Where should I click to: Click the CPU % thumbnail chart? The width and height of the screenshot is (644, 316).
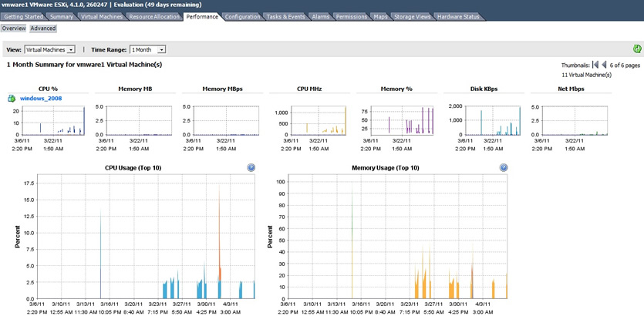(x=48, y=119)
